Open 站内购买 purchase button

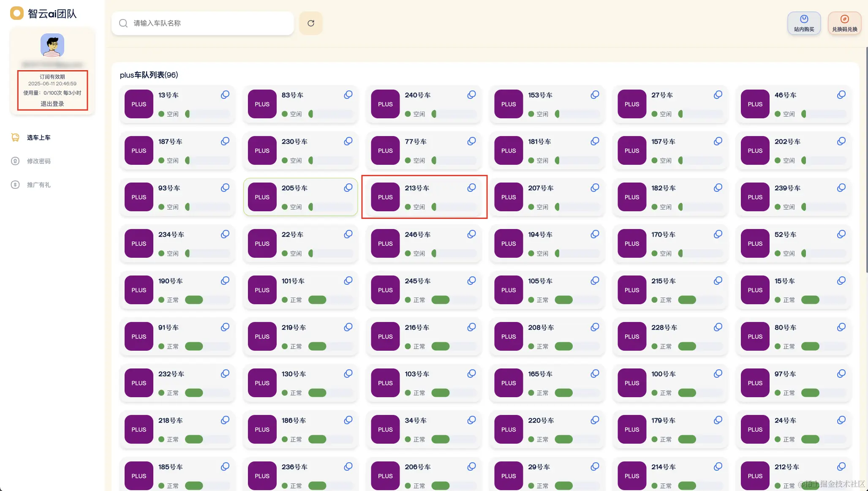804,23
